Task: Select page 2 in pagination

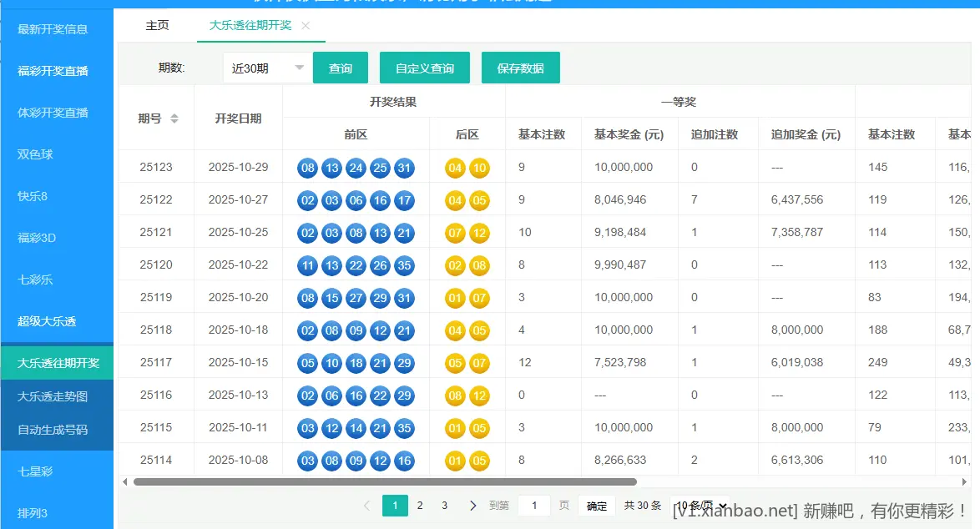Action: 420,505
